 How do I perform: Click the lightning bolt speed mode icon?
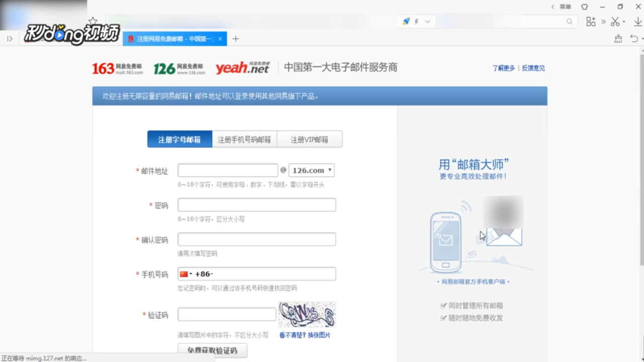coord(417,22)
